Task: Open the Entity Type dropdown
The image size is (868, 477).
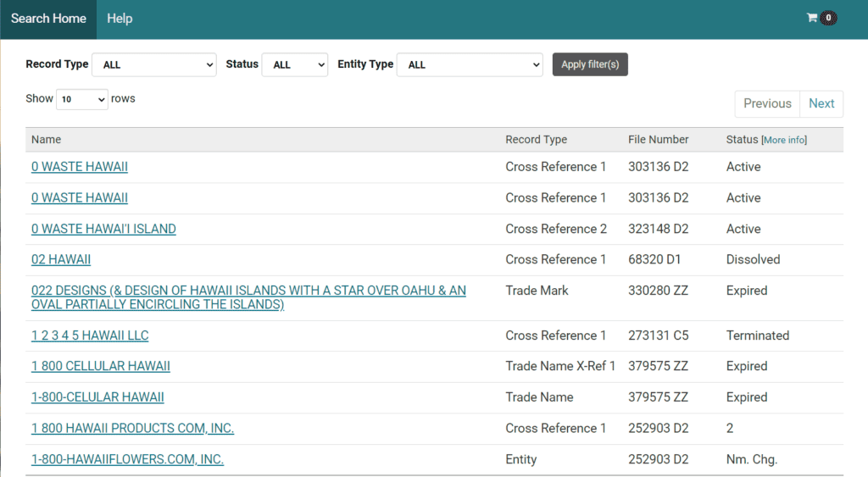Action: click(470, 65)
